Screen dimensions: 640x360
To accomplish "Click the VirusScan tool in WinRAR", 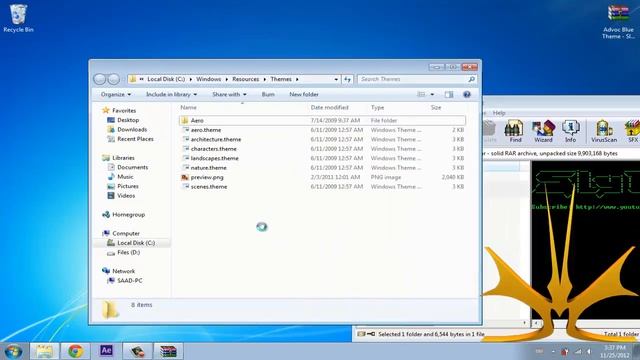I will point(604,131).
